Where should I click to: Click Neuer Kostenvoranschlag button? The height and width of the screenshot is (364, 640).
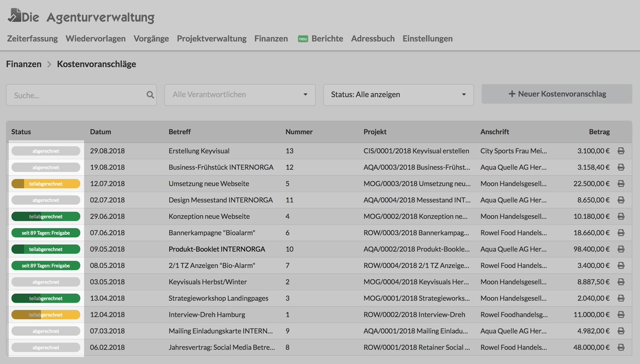(557, 94)
